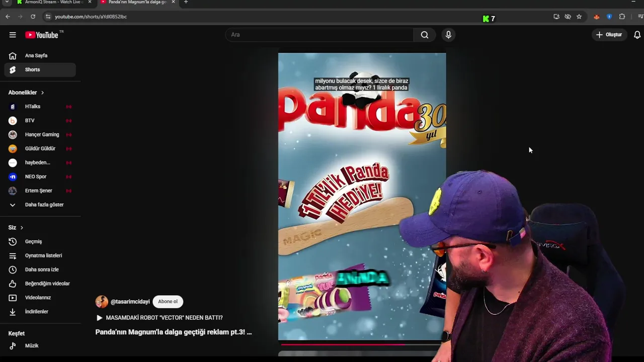Click the crossed-eye icon in address bar

pyautogui.click(x=568, y=17)
